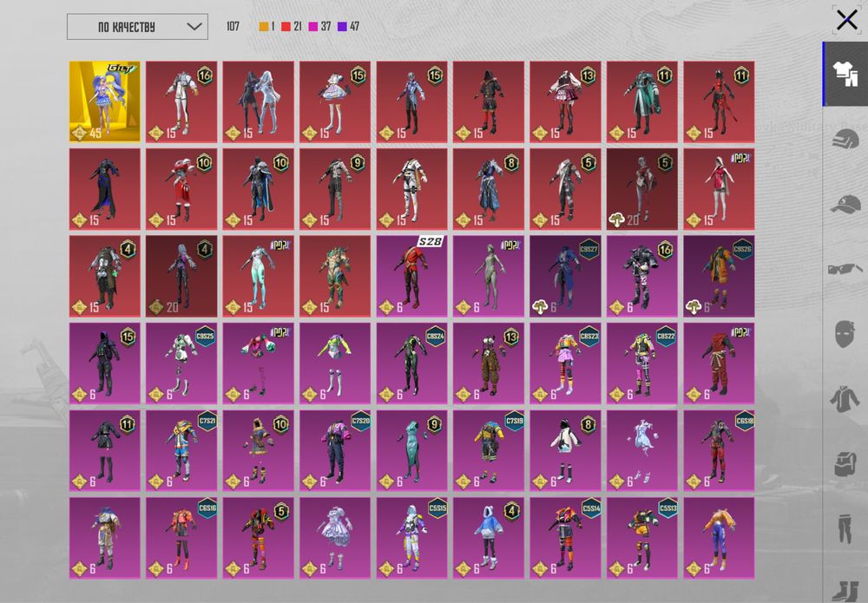The width and height of the screenshot is (868, 603).
Task: Select the outfit tagged C9S26
Action: (719, 276)
